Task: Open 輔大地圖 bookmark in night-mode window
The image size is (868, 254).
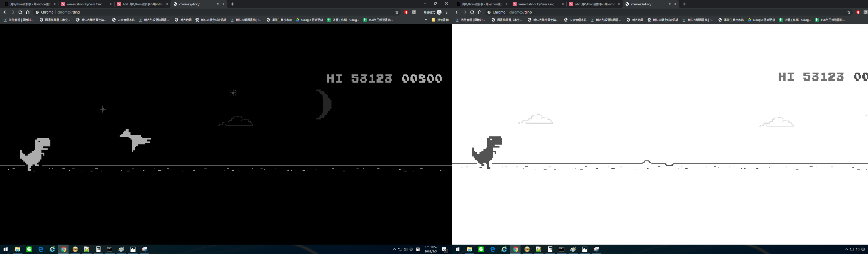Action: 183,20
